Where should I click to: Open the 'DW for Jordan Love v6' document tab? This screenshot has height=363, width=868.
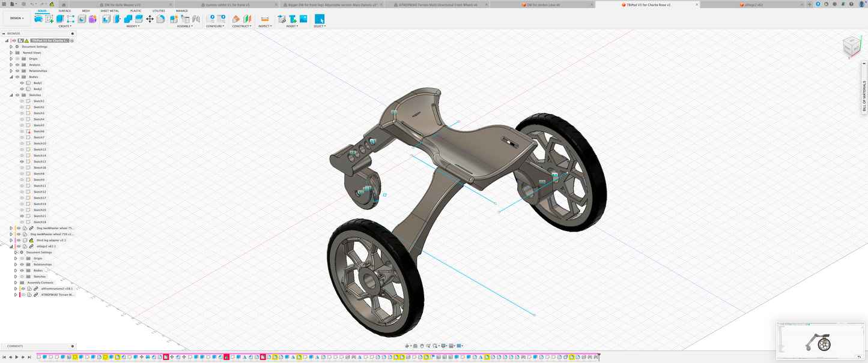(543, 4)
